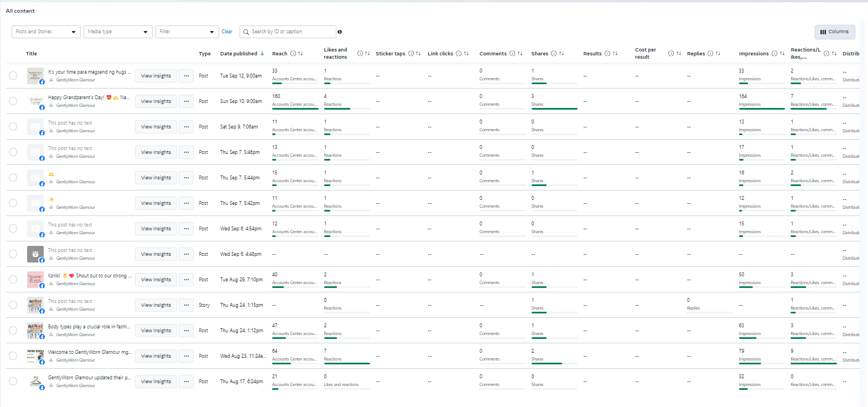Click the reach progress bar for Sep 10 post
The image size is (868, 407).
(295, 109)
